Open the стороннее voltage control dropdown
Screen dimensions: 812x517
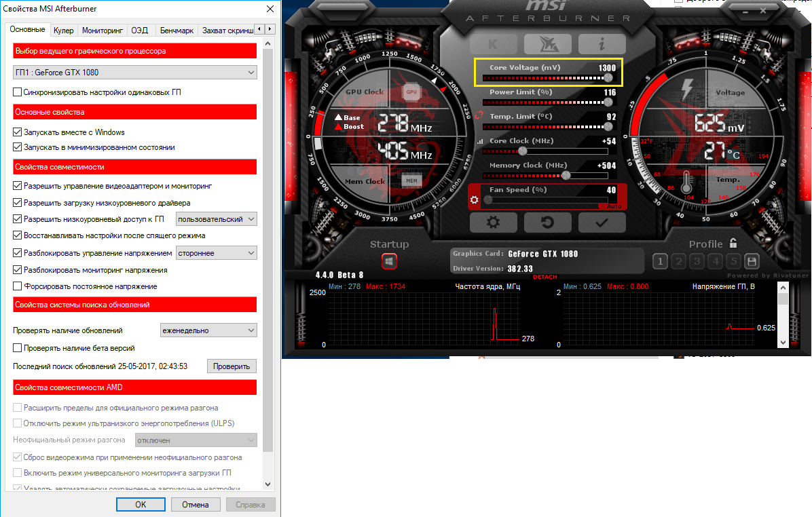click(217, 253)
